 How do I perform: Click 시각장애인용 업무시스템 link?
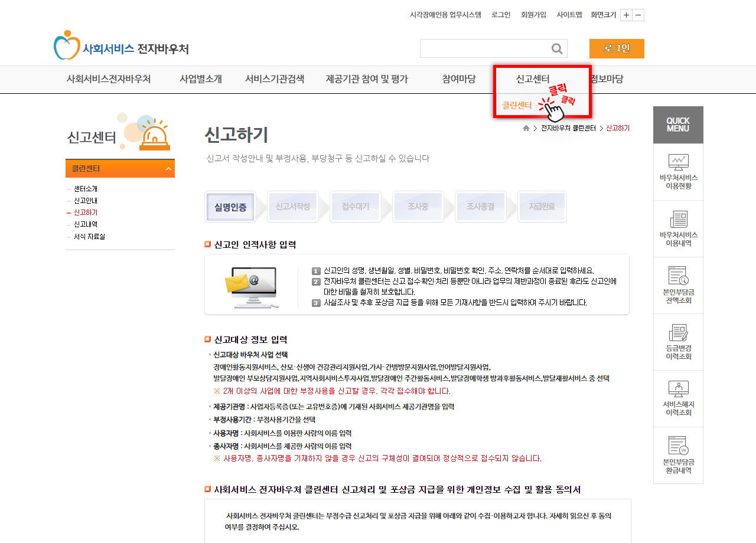pyautogui.click(x=446, y=15)
